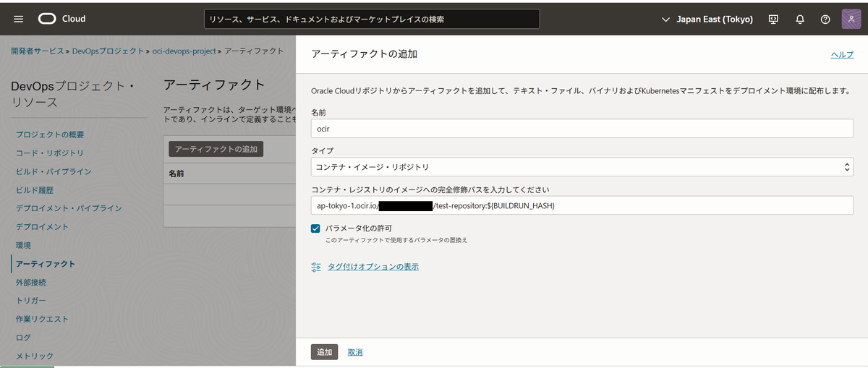Image resolution: width=868 pixels, height=368 pixels.
Task: Click the タイプ field label
Action: 323,150
